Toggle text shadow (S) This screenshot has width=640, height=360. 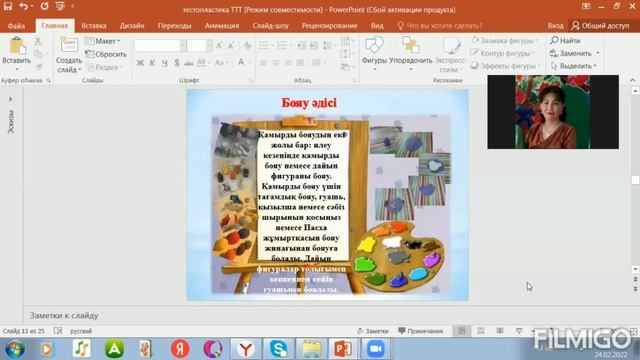[177, 63]
